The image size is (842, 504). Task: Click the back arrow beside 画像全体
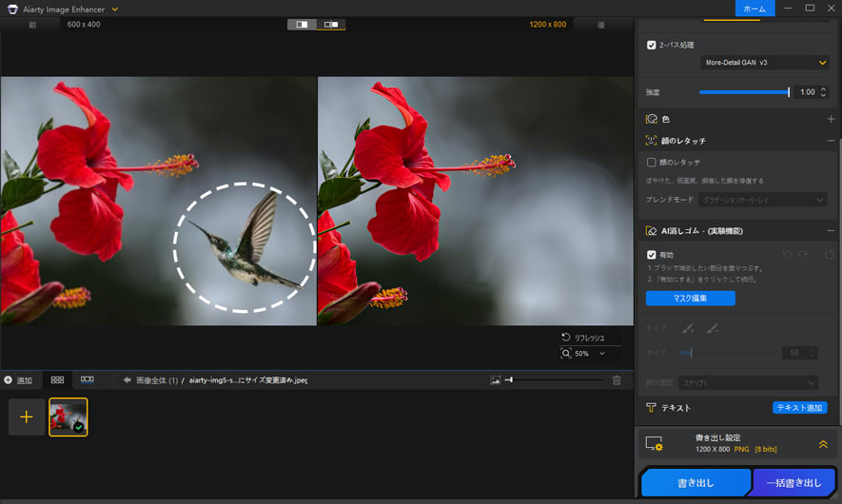click(x=127, y=380)
